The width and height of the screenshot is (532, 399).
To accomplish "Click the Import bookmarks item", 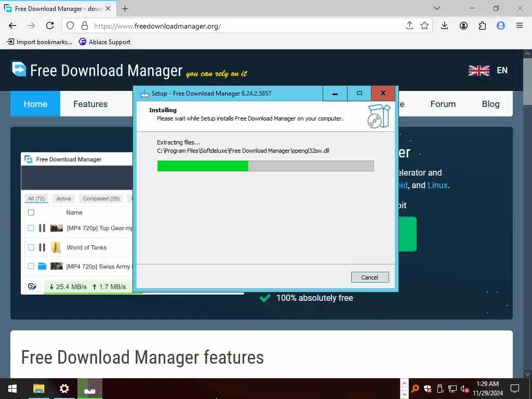I will pos(39,42).
